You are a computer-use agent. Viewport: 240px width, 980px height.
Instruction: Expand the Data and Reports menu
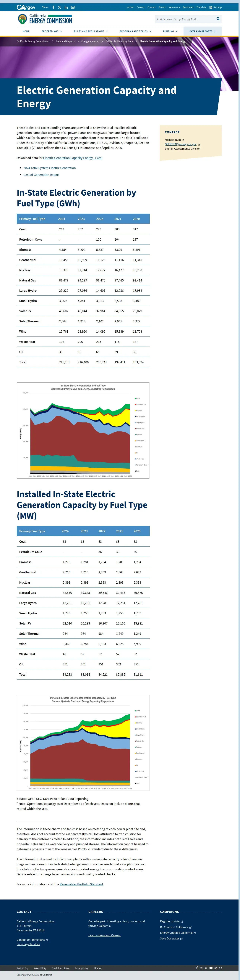[203, 31]
